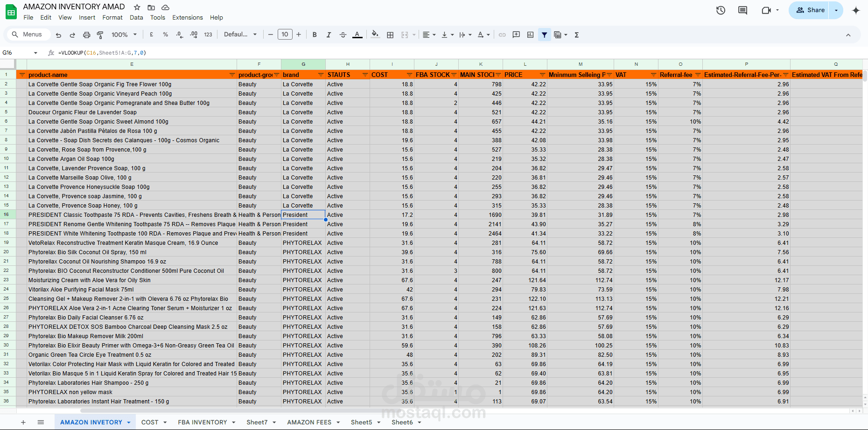
Task: Open font family Default dropdown
Action: pos(240,35)
